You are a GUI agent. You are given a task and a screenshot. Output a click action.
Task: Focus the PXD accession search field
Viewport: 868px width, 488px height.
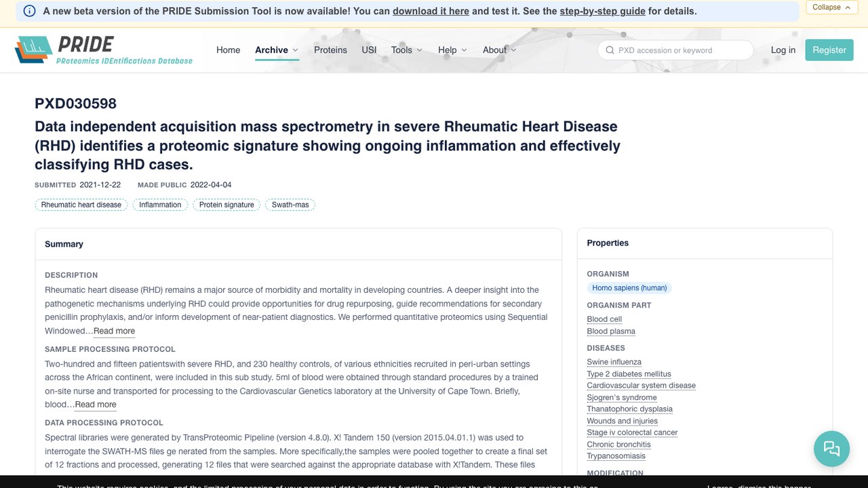675,50
